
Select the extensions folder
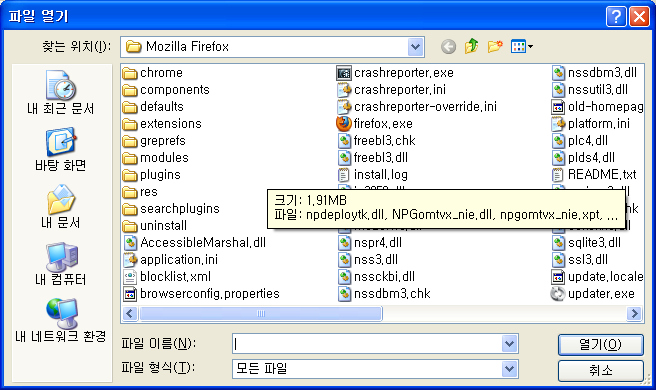(x=162, y=124)
